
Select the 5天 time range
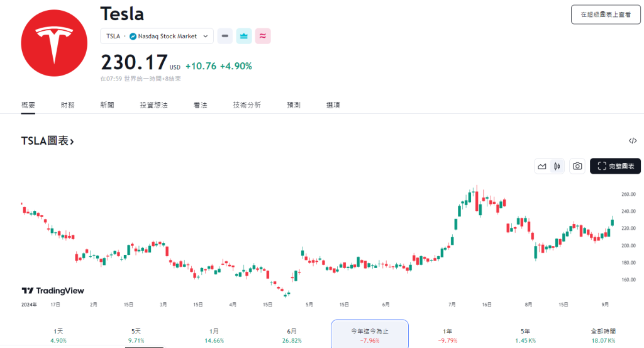point(136,335)
